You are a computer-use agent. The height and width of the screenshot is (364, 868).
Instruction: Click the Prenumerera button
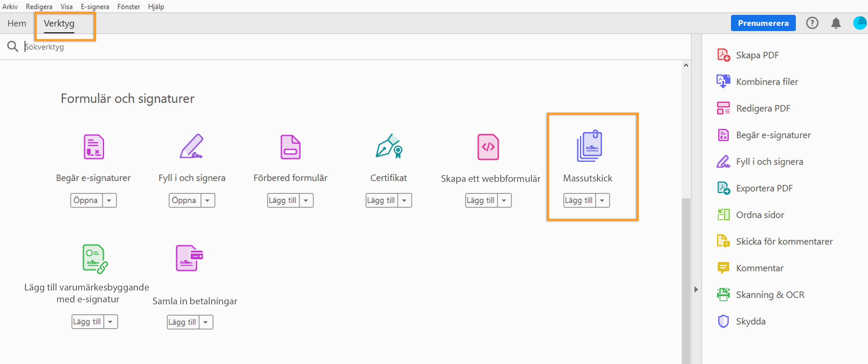pos(763,23)
